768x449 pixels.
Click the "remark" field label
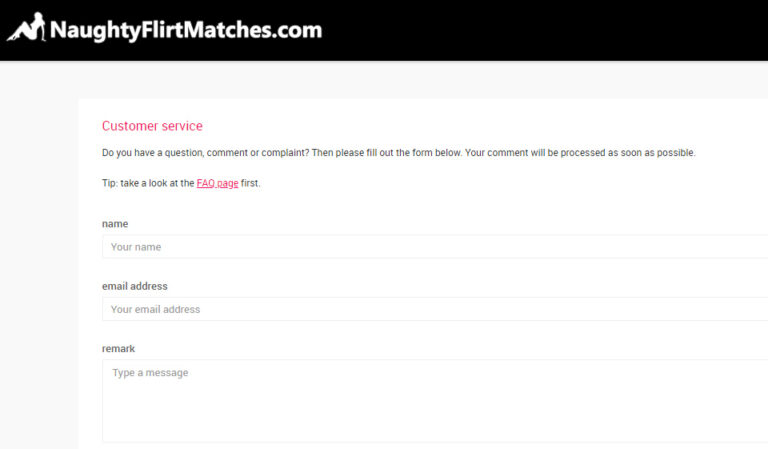[x=119, y=349]
